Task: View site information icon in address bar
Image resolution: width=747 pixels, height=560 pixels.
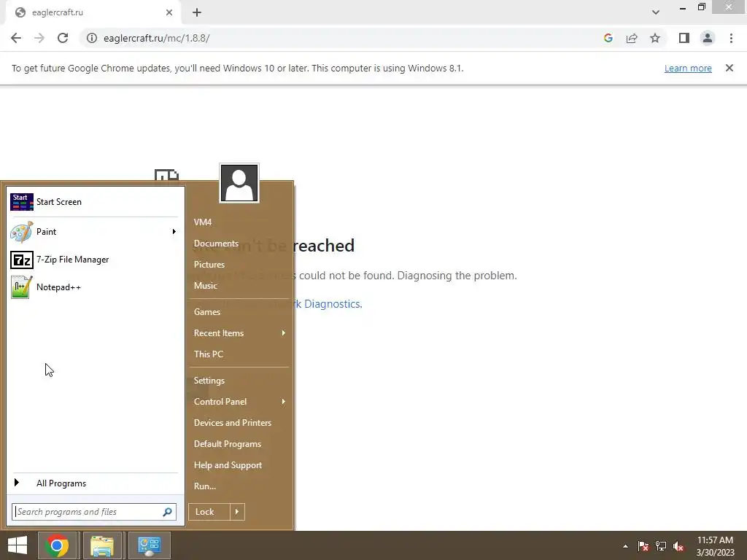Action: pos(91,38)
